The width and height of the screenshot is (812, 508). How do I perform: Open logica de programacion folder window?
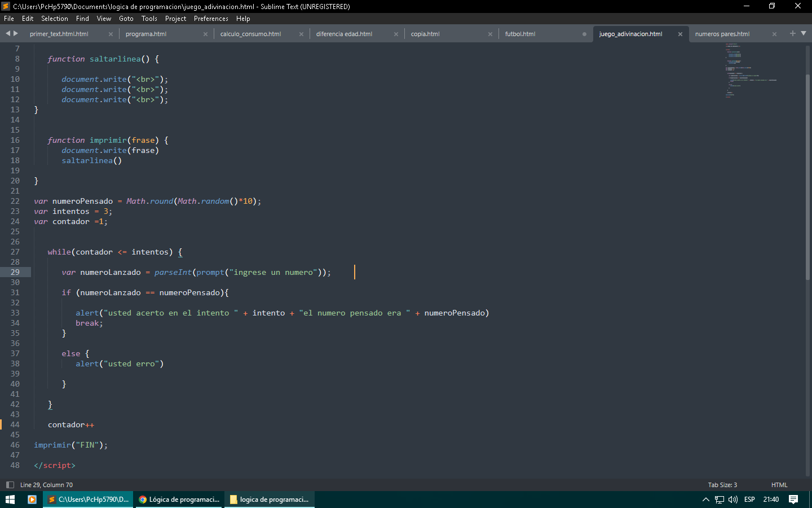coord(270,500)
